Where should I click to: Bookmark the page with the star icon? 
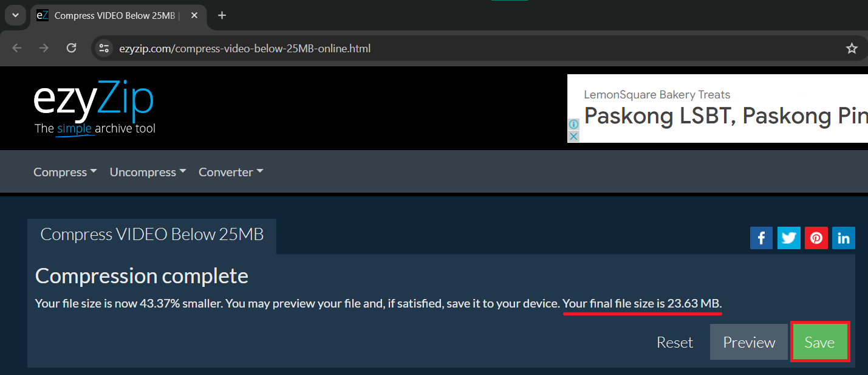click(852, 48)
